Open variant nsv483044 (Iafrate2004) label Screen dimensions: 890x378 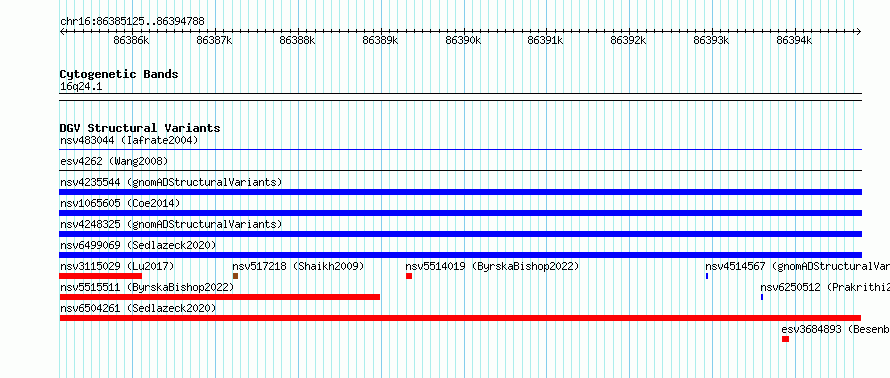pos(129,140)
